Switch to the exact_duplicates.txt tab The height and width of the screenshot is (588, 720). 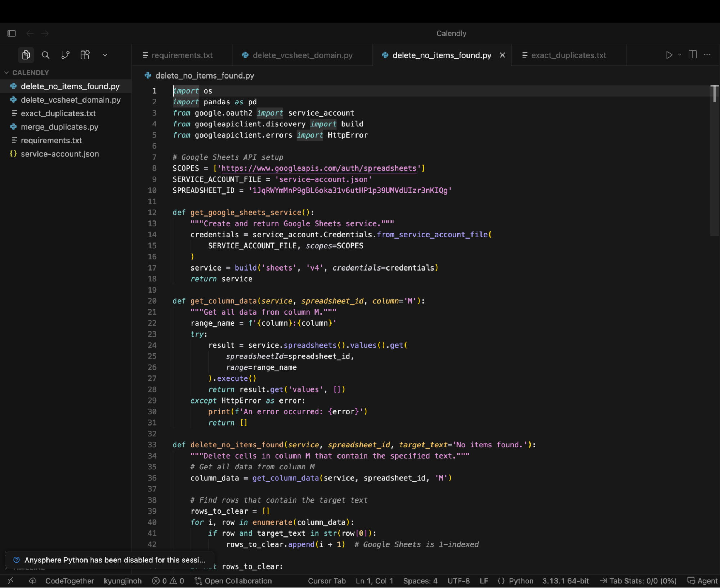568,55
